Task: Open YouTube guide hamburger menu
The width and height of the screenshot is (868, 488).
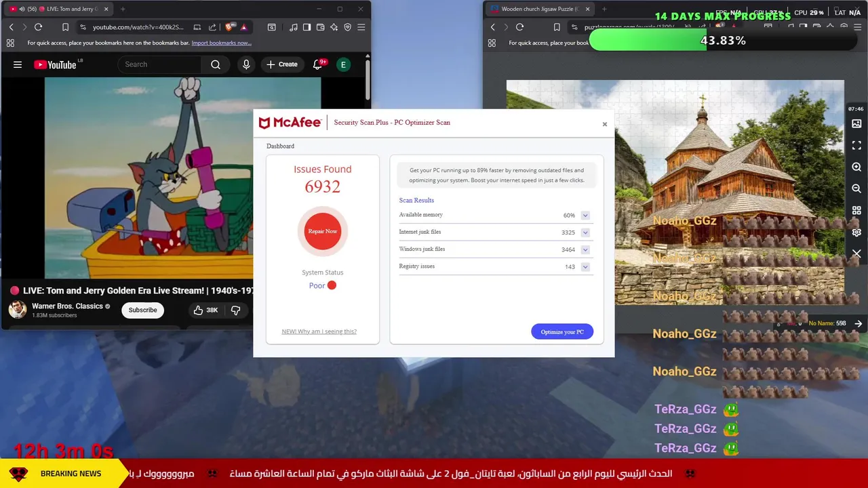Action: point(18,64)
